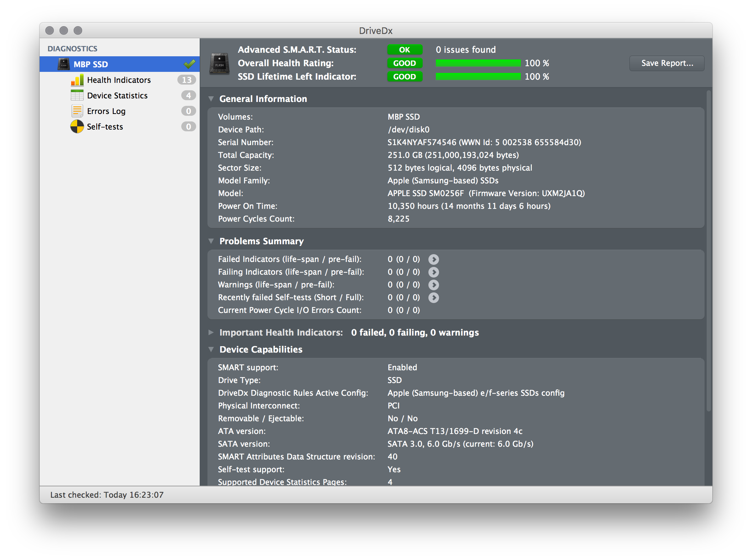Open Warnings details arrow button
This screenshot has height=560, width=752.
(x=433, y=285)
